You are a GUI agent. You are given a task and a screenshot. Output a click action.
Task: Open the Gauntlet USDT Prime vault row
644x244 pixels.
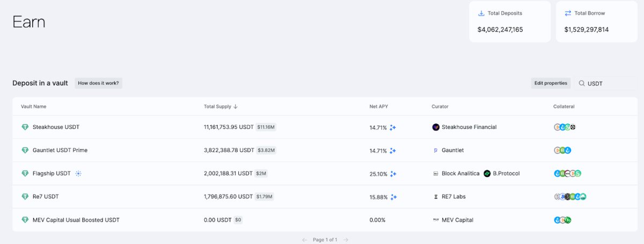coord(60,150)
